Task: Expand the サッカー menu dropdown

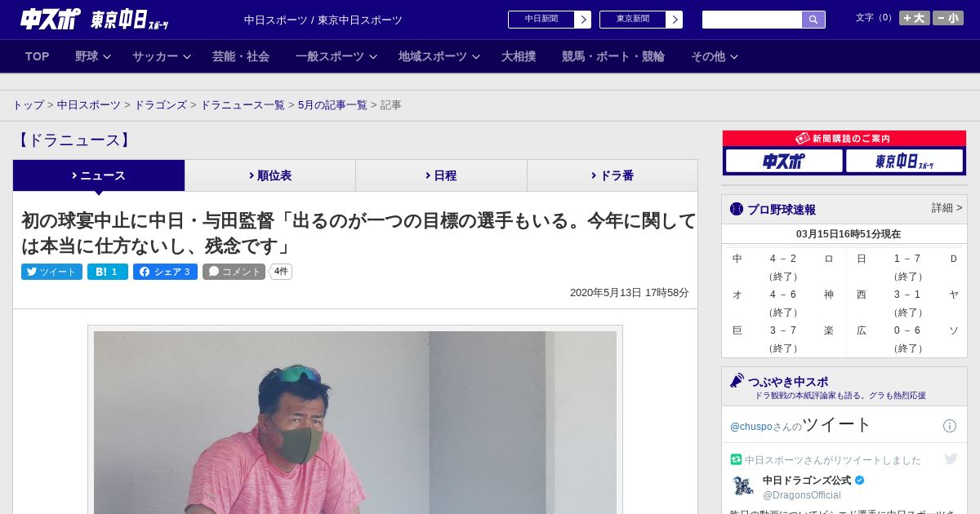Action: 162,56
